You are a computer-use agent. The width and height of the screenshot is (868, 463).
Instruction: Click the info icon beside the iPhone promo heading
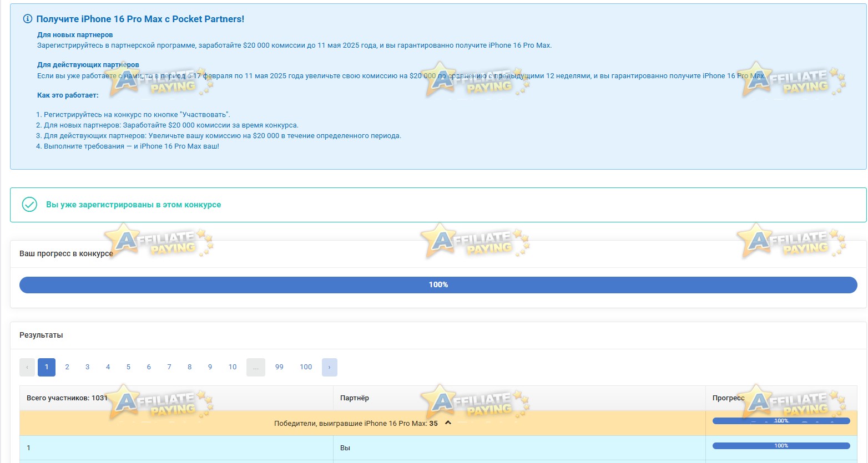(27, 19)
